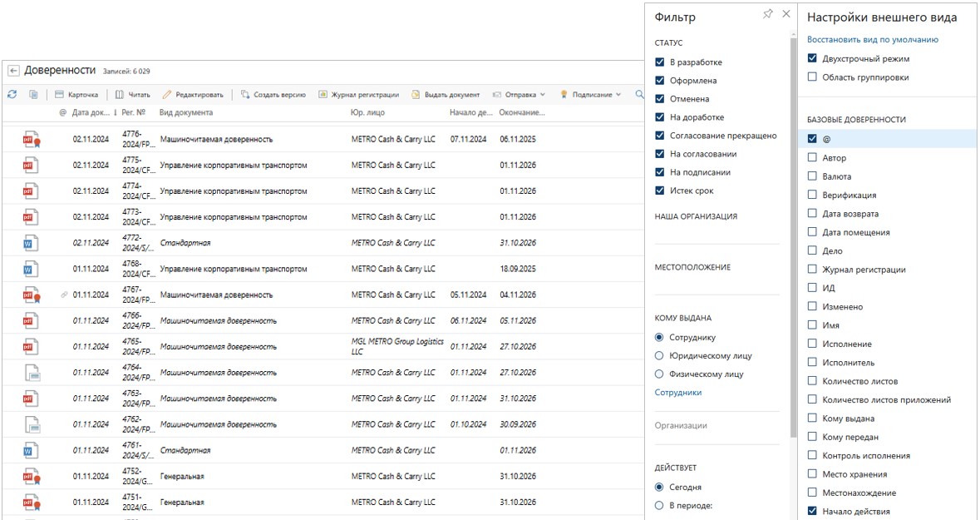The width and height of the screenshot is (980, 520).
Task: Open Журнал регистрации
Action: [x=358, y=95]
